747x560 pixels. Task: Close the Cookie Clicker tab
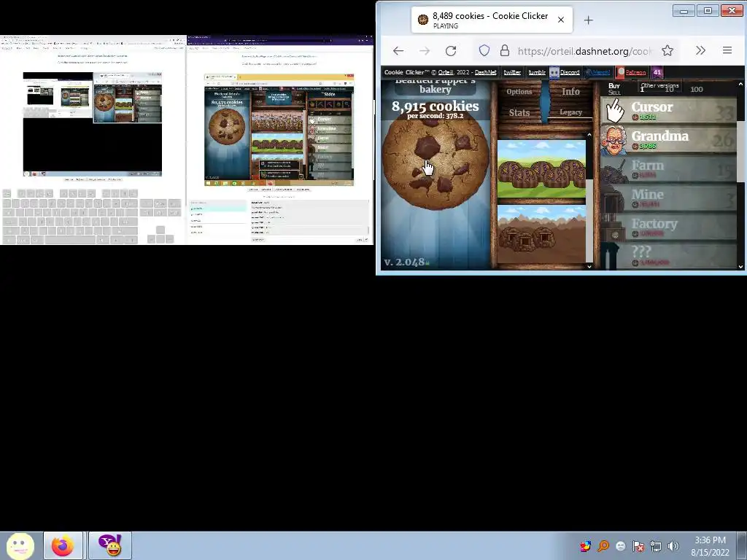[x=561, y=20]
